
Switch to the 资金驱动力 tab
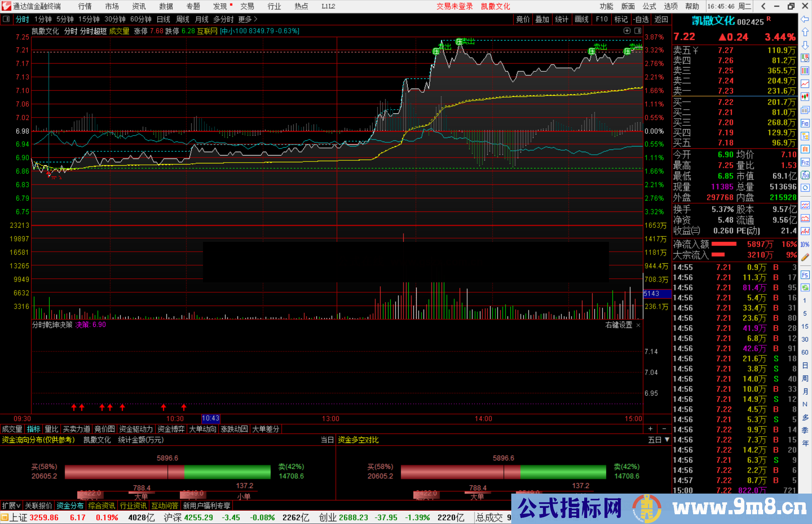tap(136, 429)
